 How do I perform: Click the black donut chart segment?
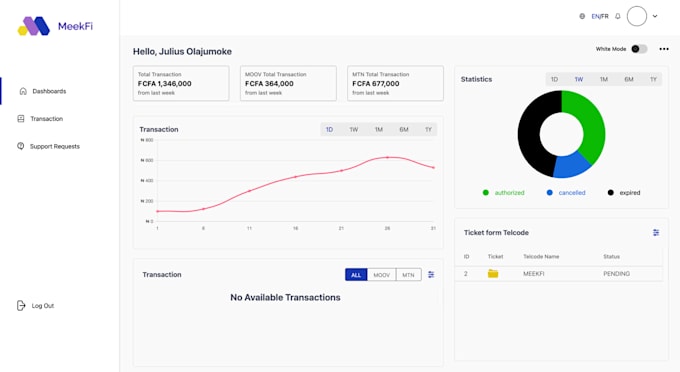click(x=530, y=134)
